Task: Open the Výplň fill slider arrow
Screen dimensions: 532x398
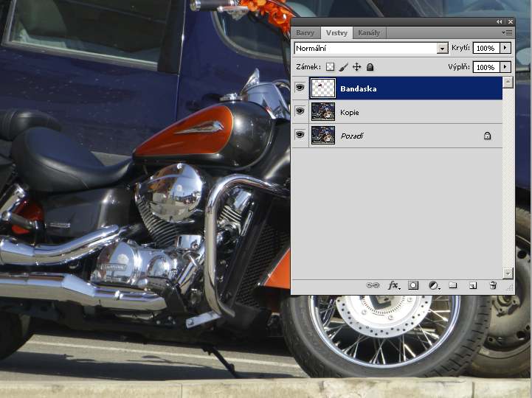Action: click(x=505, y=67)
